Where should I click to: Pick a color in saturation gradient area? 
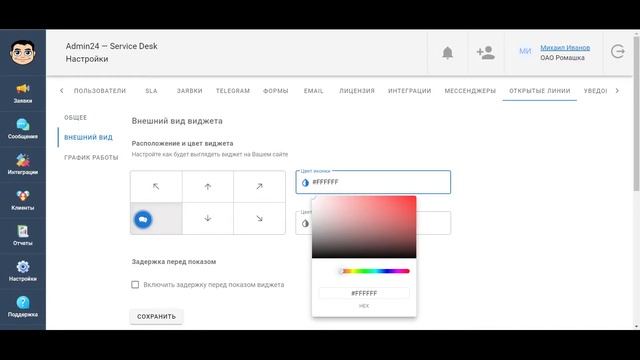click(364, 227)
